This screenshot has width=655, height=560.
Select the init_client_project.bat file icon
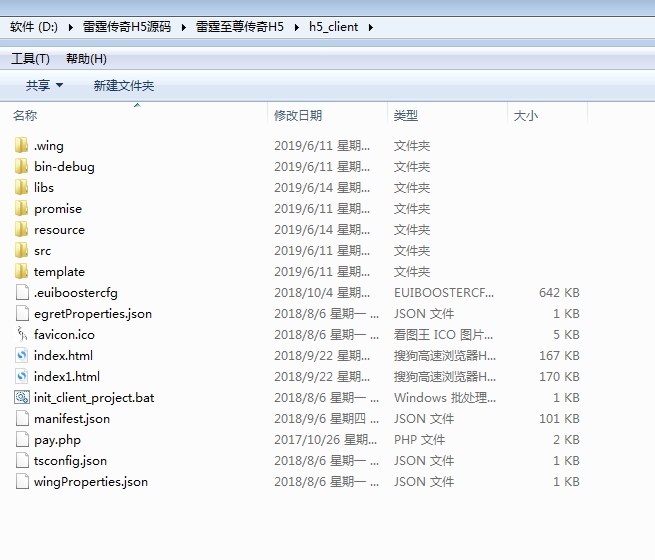coord(22,398)
